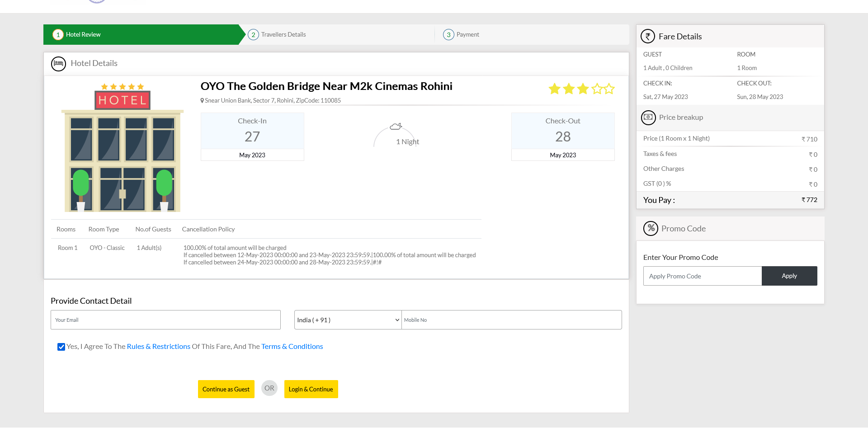The width and height of the screenshot is (868, 428).
Task: Click the Check-Out date box 28
Action: (x=563, y=136)
